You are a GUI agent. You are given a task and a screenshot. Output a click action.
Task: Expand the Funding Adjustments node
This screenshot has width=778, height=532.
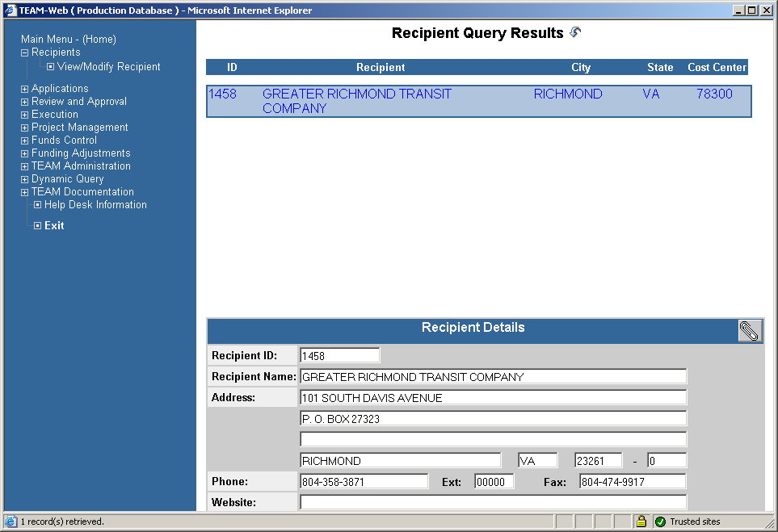[24, 153]
